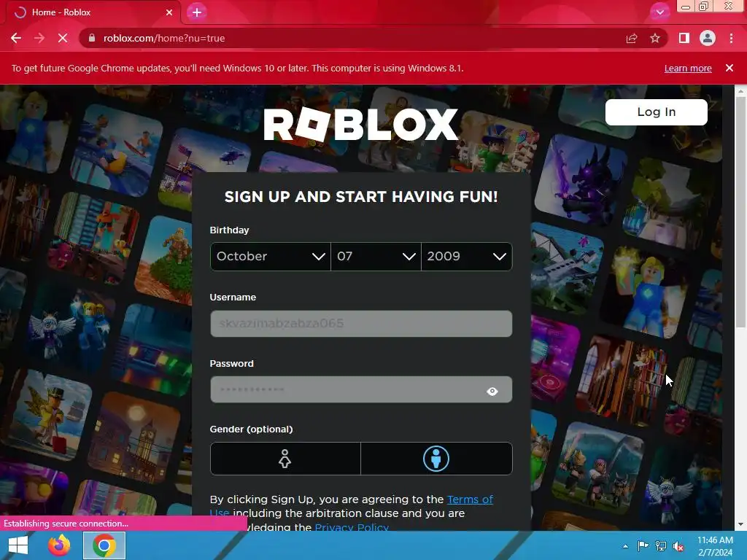Screen dimensions: 747x560
Task: Click the Chrome taskbar icon
Action: (x=104, y=545)
